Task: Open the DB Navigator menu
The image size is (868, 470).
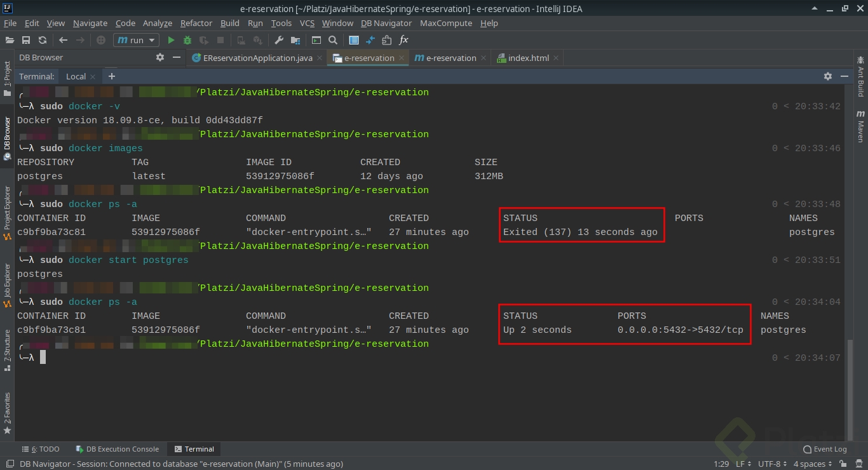Action: tap(386, 23)
